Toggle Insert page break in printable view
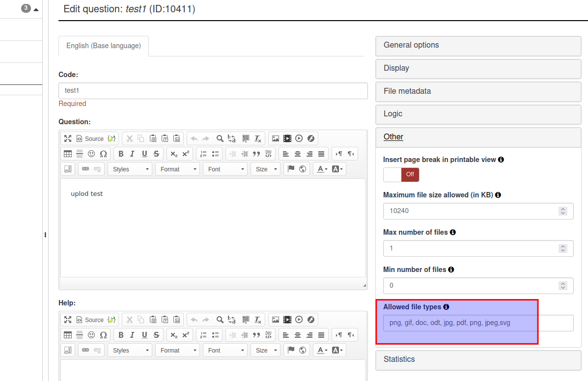The width and height of the screenshot is (588, 381). pos(401,174)
